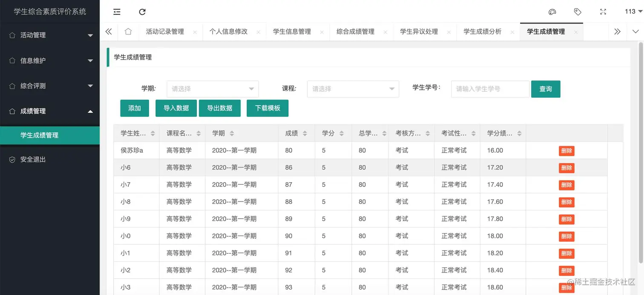The width and height of the screenshot is (644, 295).
Task: Sort by 学分绩点 column arrows
Action: (519, 133)
